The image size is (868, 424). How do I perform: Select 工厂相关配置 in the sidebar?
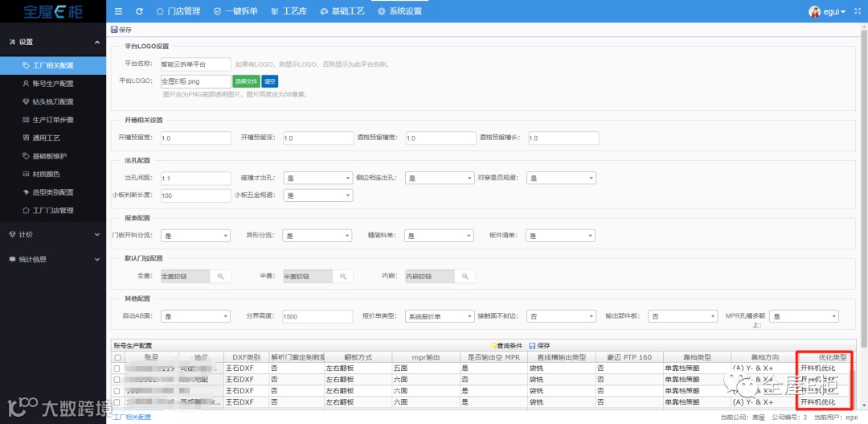(x=53, y=65)
